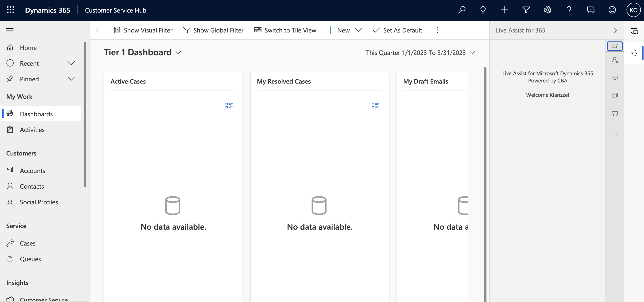
Task: Click the Live Assist for 365 header text
Action: click(520, 30)
